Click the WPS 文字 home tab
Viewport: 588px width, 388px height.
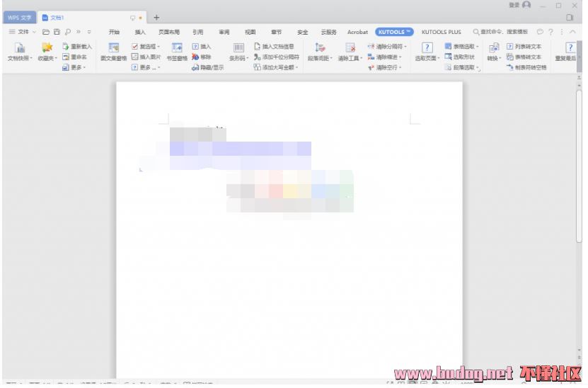[20, 18]
